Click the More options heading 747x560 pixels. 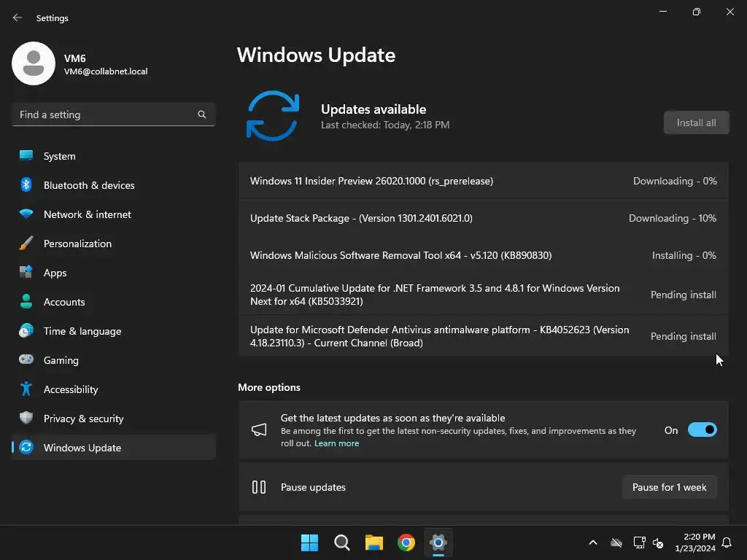coord(269,387)
